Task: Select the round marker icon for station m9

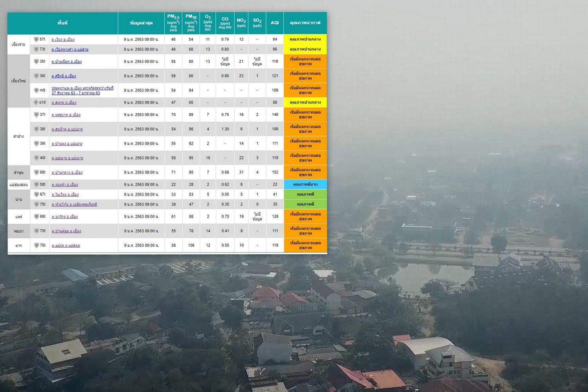Action: pyautogui.click(x=36, y=91)
